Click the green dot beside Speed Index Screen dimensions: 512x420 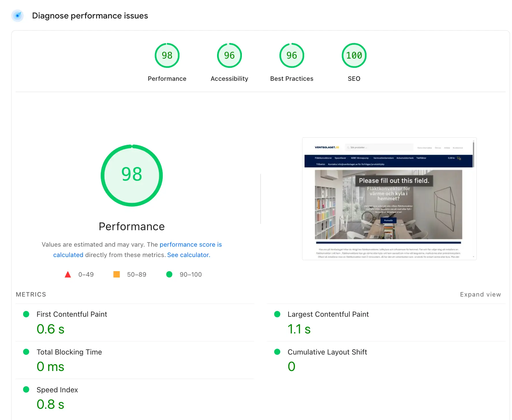[x=26, y=390]
